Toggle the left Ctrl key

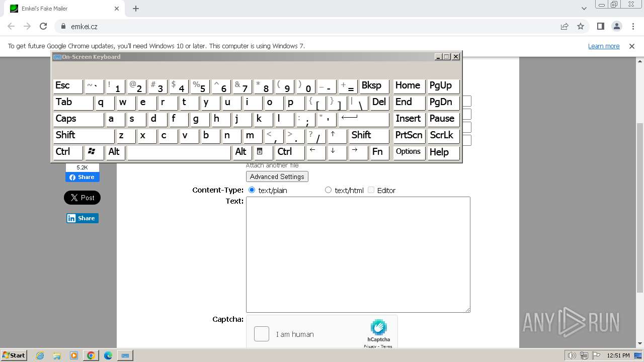[68, 152]
